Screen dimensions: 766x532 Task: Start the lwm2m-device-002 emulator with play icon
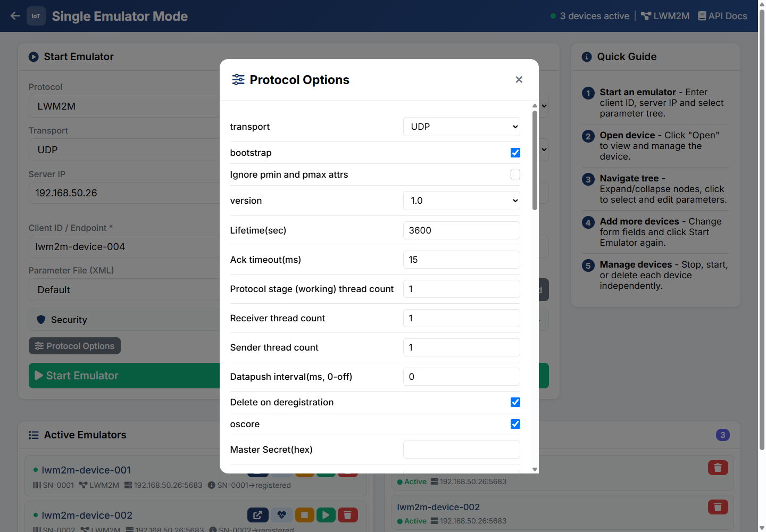(x=326, y=515)
